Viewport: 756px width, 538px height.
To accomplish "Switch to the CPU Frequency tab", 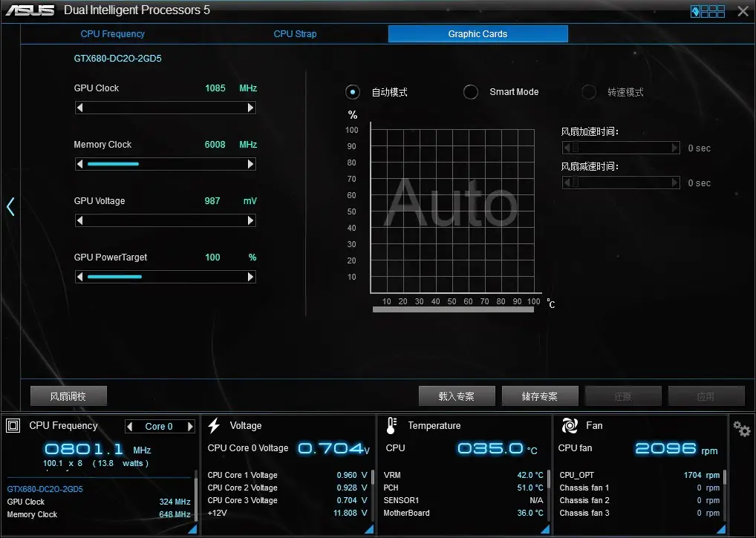I will (113, 33).
